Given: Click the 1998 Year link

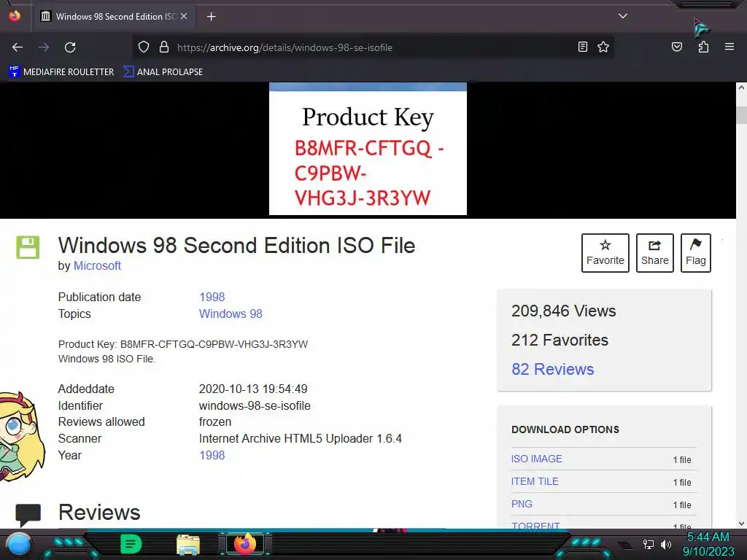Looking at the screenshot, I should click(212, 455).
